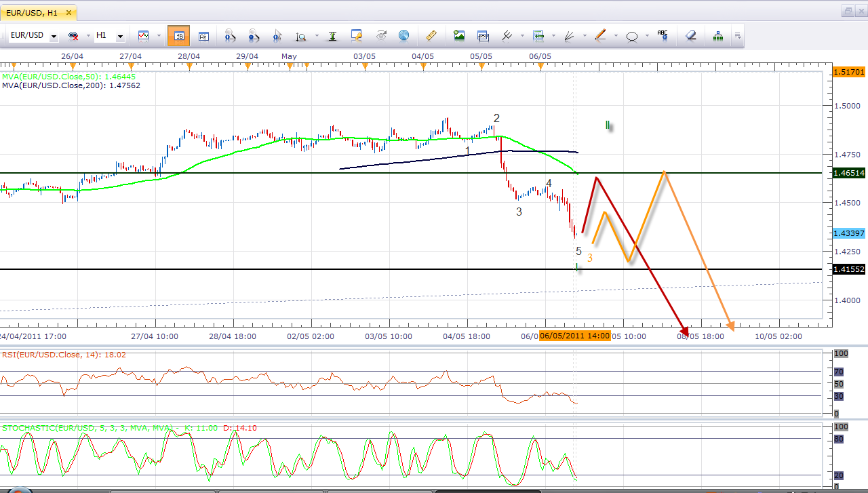The height and width of the screenshot is (493, 868).
Task: Click the add picture indicator icon
Action: (459, 36)
